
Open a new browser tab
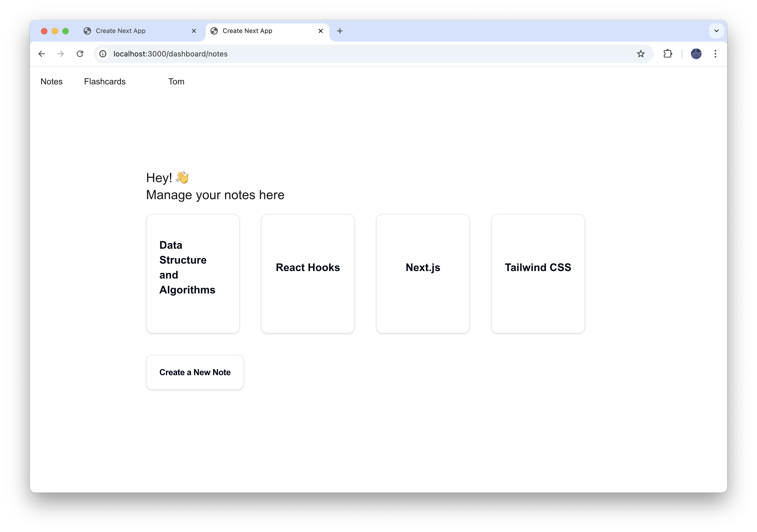pos(340,31)
